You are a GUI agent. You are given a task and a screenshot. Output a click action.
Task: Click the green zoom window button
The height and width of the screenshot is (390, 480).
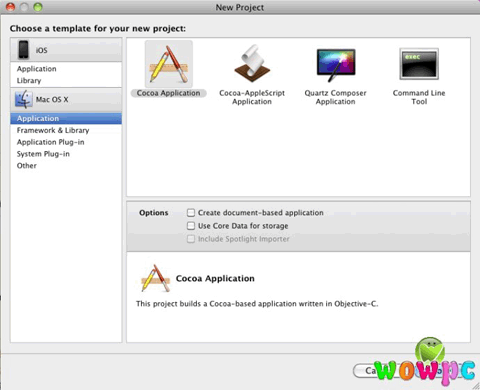pyautogui.click(x=38, y=7)
